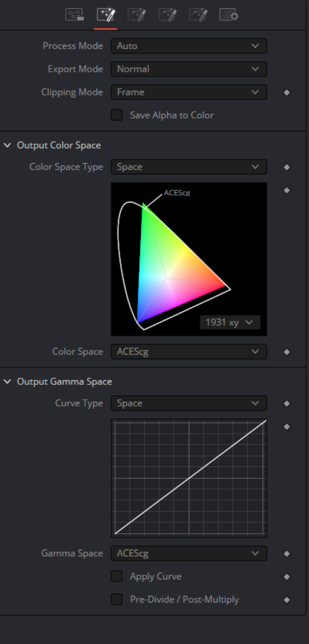Collapse the Output Color Space section
Image resolution: width=309 pixels, height=644 pixels.
click(x=7, y=145)
